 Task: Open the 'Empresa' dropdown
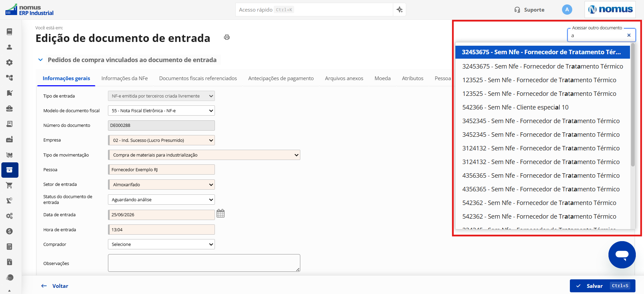tap(161, 140)
